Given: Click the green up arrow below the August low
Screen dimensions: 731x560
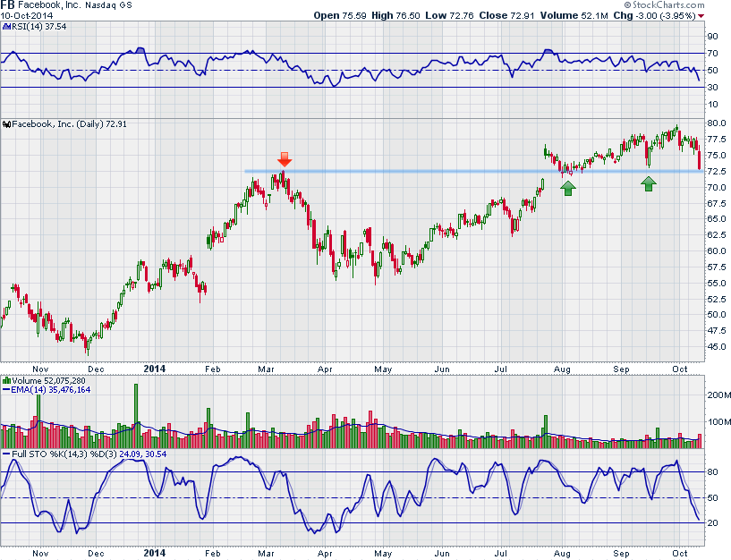Looking at the screenshot, I should [568, 188].
